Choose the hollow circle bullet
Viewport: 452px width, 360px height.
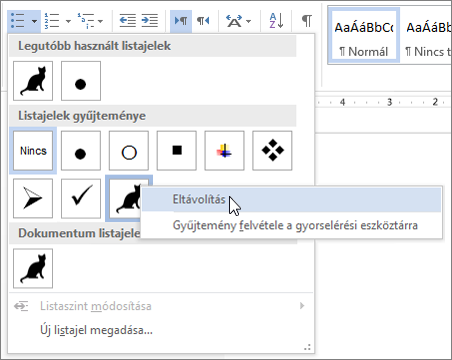pos(129,151)
